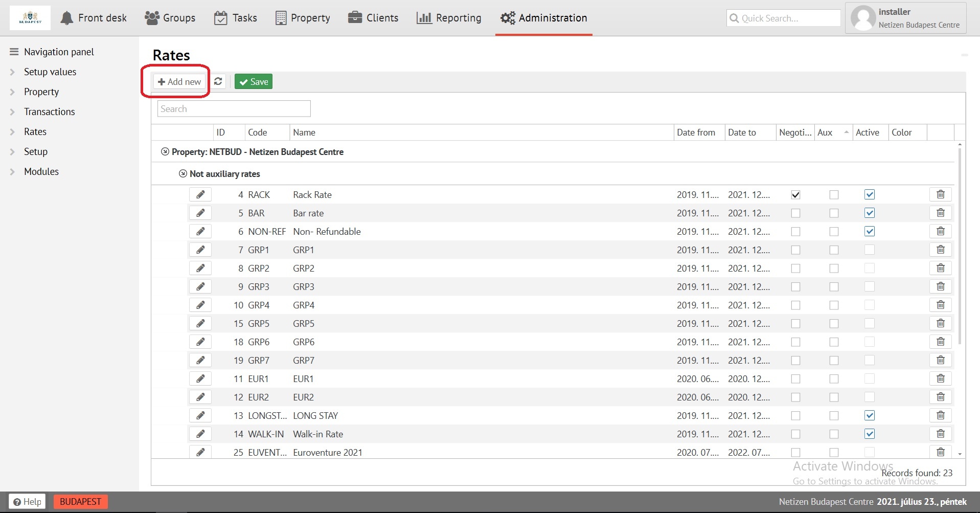Click the Search field above the table
980x513 pixels.
pos(234,108)
